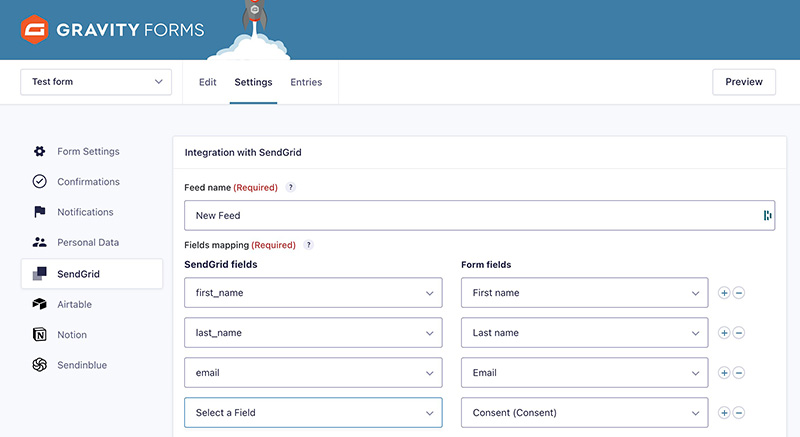Open the Test form switcher dropdown
The width and height of the screenshot is (800, 437).
pos(96,82)
